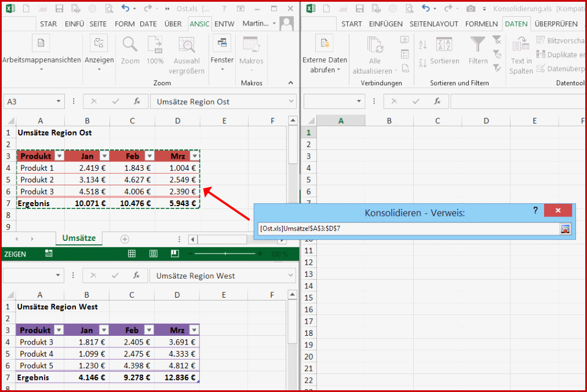Screen dimensions: 587x392
Task: Click the macro record status bar icon
Action: pyautogui.click(x=49, y=254)
